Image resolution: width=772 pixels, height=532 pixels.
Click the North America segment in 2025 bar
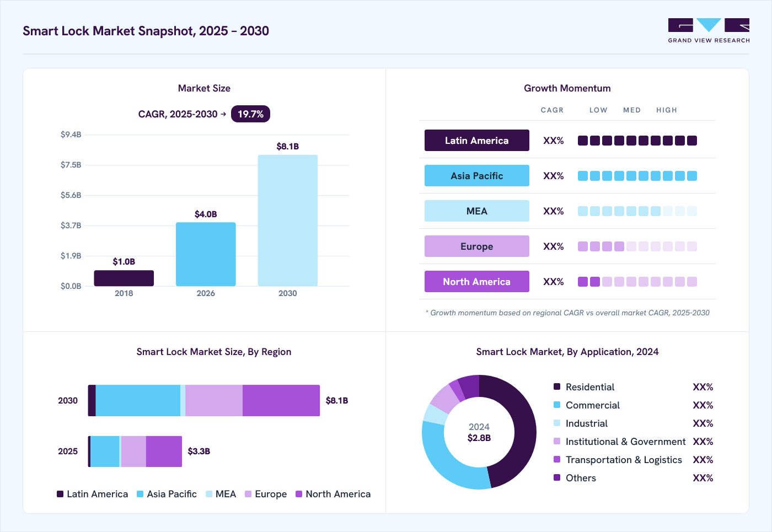click(164, 451)
